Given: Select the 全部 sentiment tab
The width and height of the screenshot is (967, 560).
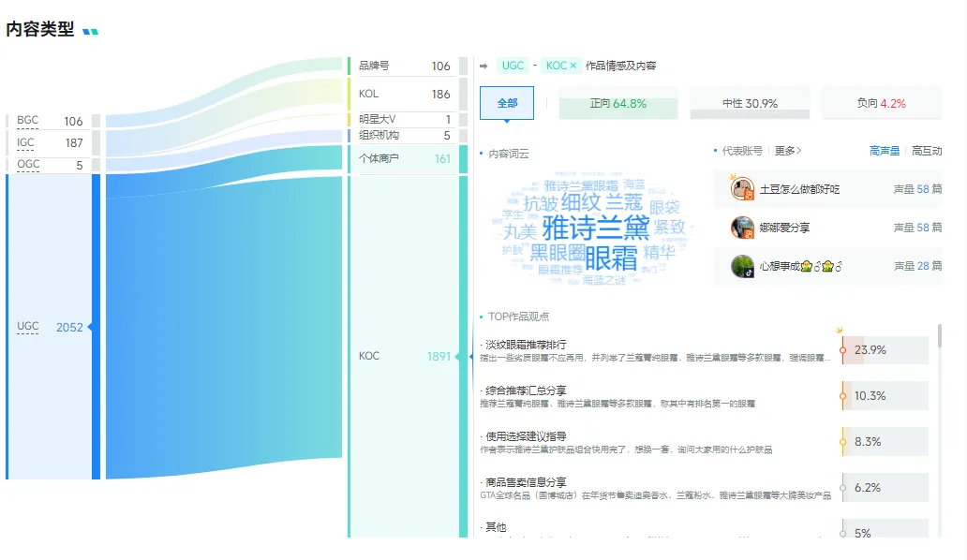Looking at the screenshot, I should point(507,103).
